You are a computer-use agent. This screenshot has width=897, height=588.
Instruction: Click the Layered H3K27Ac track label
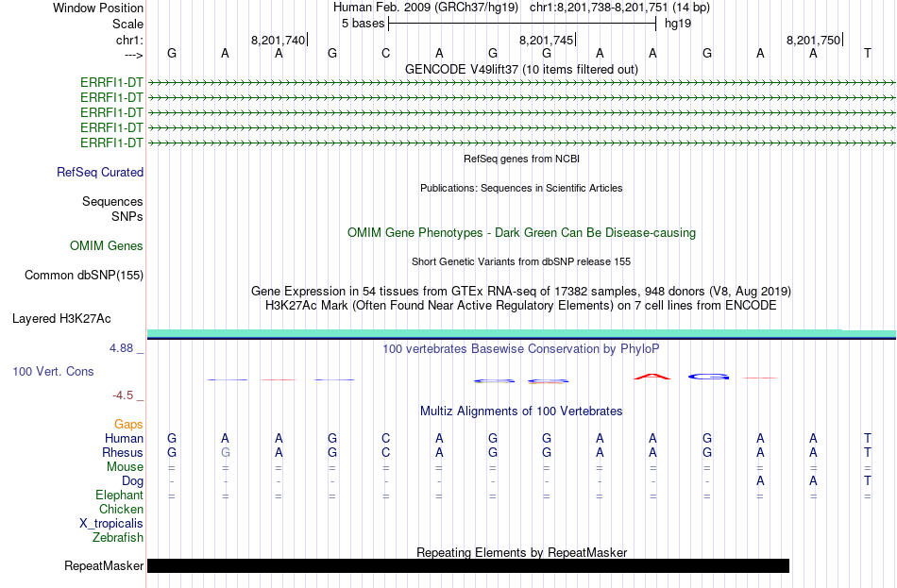coord(61,319)
